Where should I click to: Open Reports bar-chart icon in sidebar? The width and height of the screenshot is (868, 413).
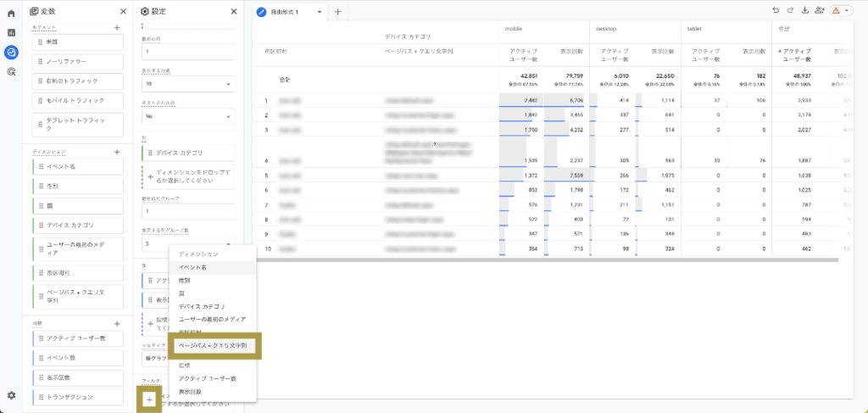pyautogui.click(x=11, y=33)
